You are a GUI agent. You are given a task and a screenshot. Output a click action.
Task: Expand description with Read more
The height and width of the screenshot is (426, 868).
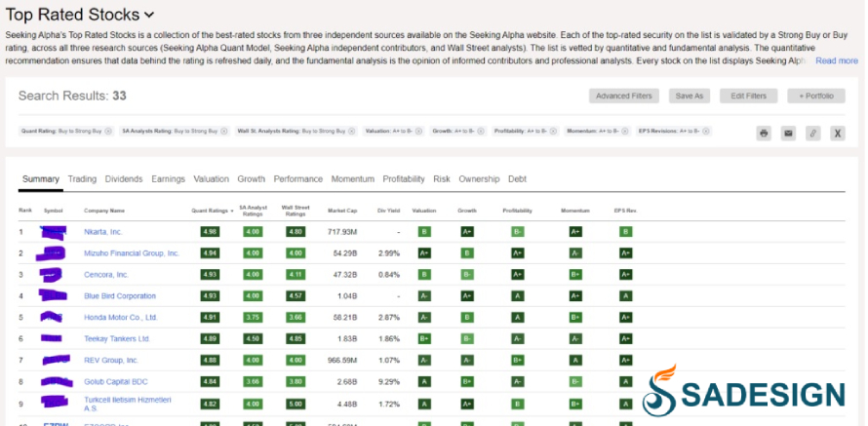coord(837,60)
